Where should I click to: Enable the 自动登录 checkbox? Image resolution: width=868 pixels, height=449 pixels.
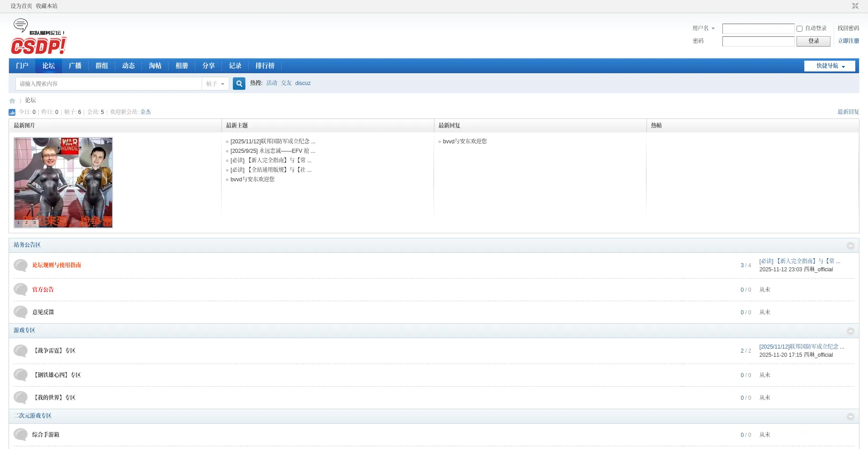point(799,28)
